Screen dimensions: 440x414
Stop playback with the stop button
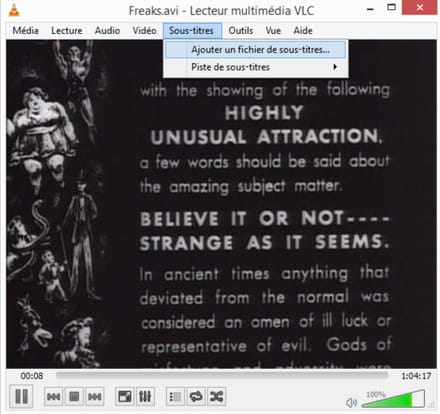pyautogui.click(x=74, y=396)
